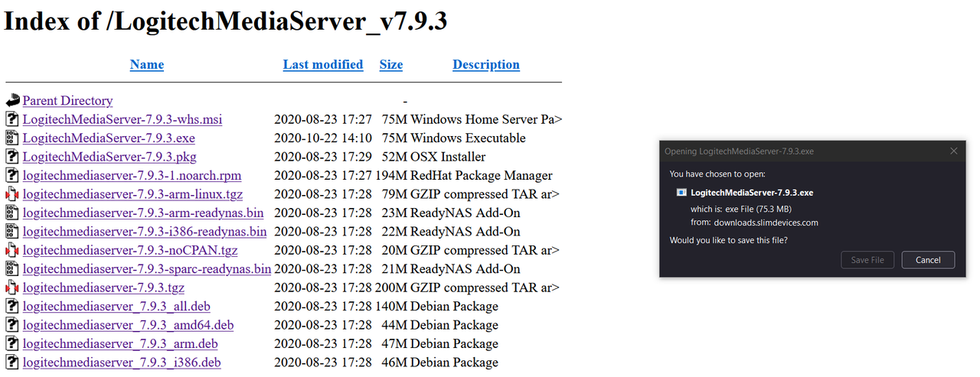Click the binary icon beside i386-readynas.bin
The width and height of the screenshot is (980, 377).
click(12, 232)
